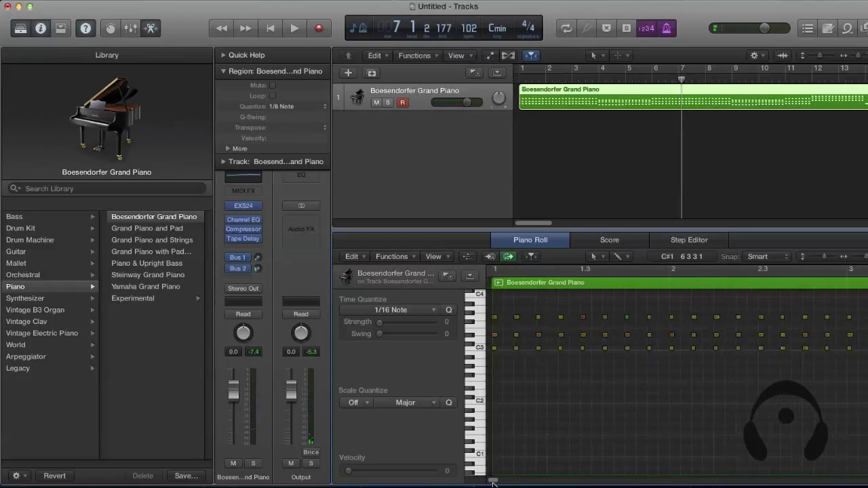Switch to the Step Editor tab

click(689, 240)
